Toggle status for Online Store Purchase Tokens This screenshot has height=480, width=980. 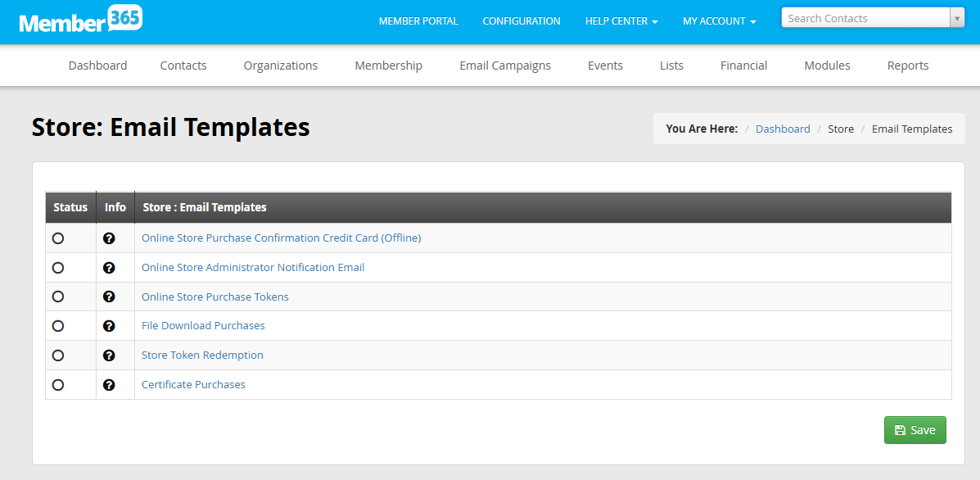point(58,297)
